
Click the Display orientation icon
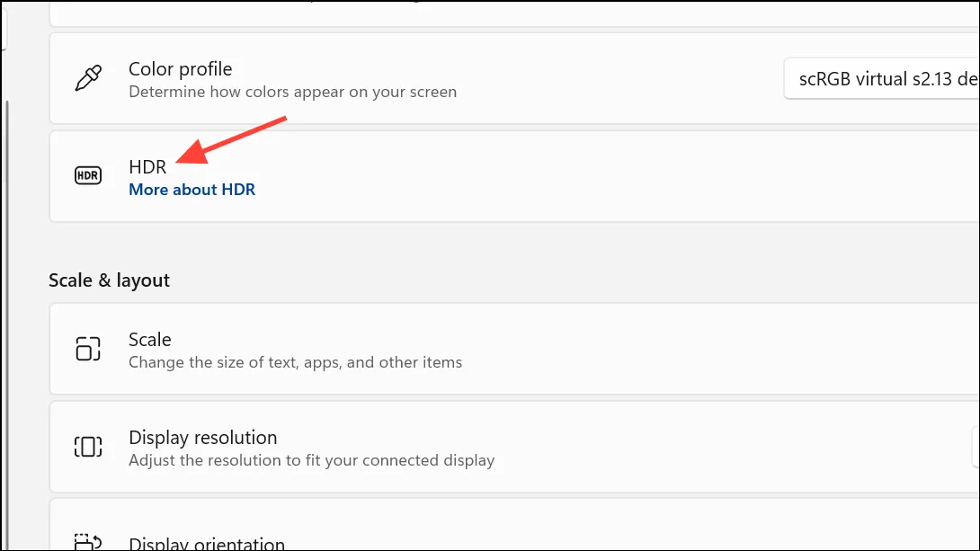[x=88, y=542]
